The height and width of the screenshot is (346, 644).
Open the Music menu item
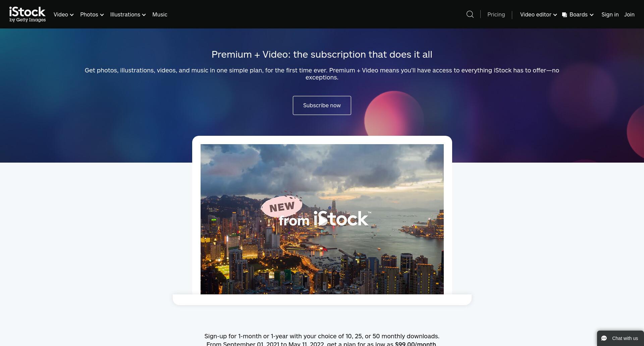(160, 14)
